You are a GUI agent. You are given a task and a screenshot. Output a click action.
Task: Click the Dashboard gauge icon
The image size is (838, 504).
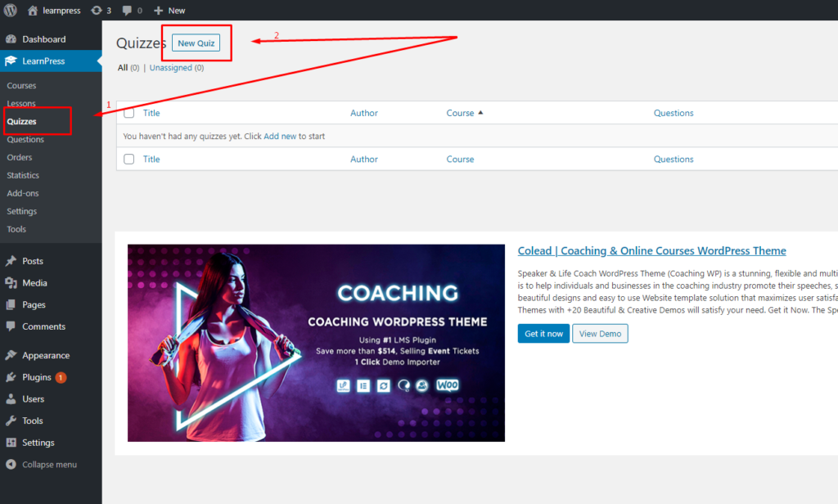[x=11, y=39]
